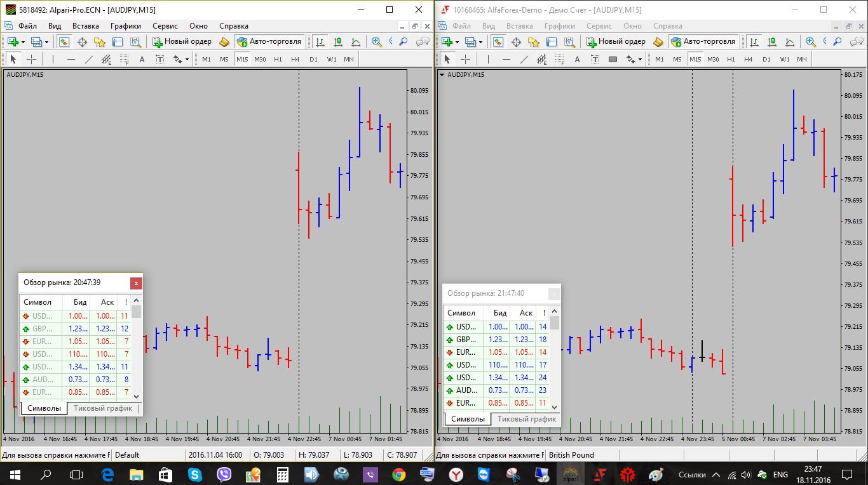Select text label tool in AlfaForex window
Image resolution: width=868 pixels, height=485 pixels.
[x=595, y=59]
